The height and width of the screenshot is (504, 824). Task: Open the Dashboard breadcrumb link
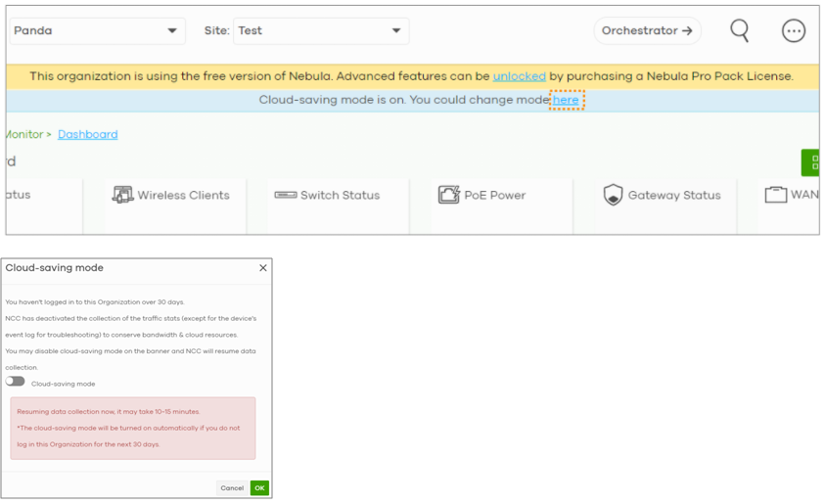click(x=87, y=135)
